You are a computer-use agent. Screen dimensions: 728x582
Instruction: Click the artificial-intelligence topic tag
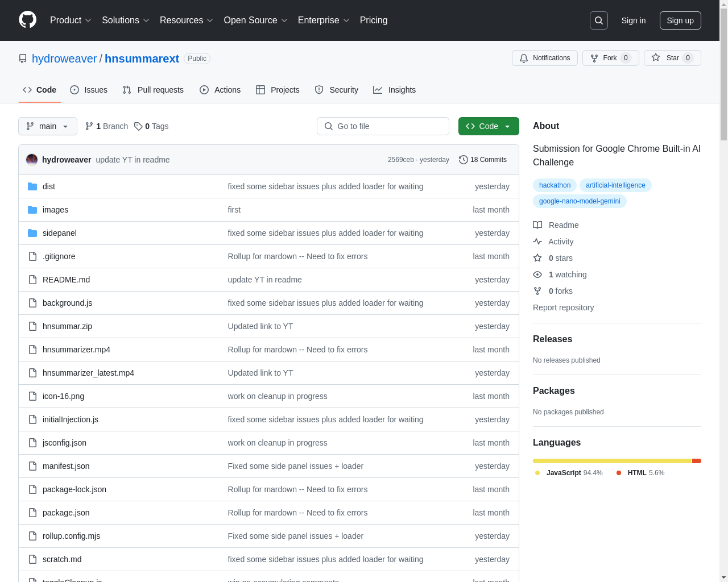615,185
